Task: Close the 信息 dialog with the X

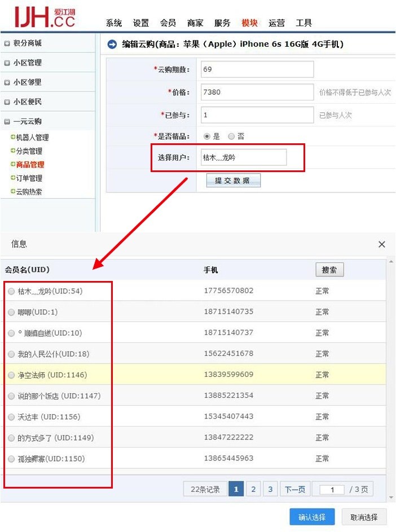Action: point(382,244)
